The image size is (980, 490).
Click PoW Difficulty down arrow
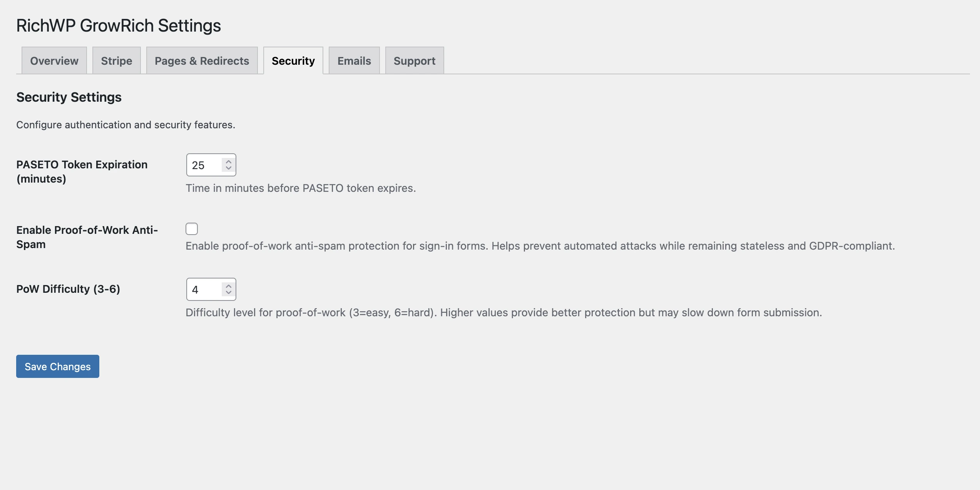point(229,293)
